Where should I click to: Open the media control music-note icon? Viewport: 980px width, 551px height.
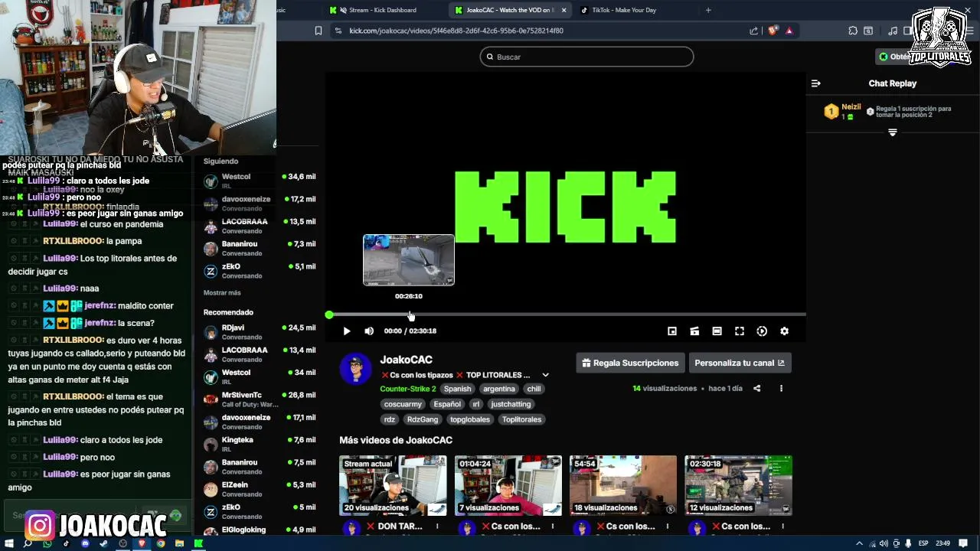click(893, 31)
